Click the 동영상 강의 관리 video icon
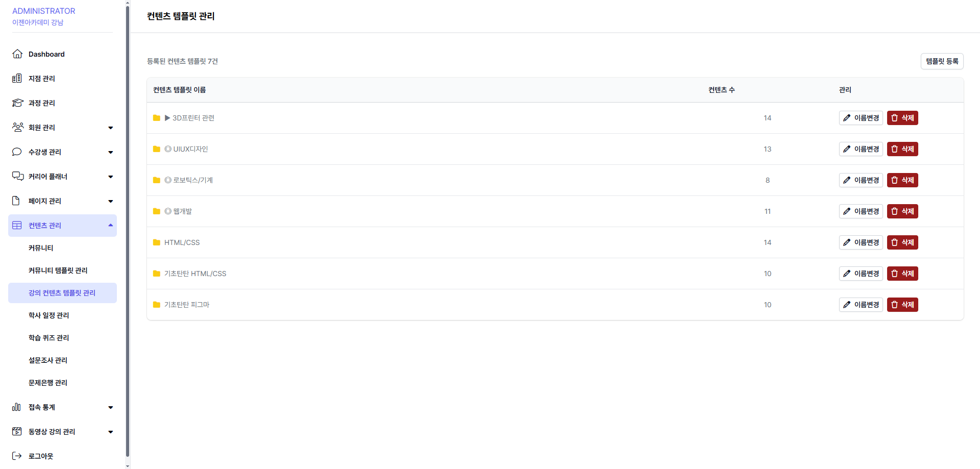Image resolution: width=980 pixels, height=469 pixels. coord(17,432)
